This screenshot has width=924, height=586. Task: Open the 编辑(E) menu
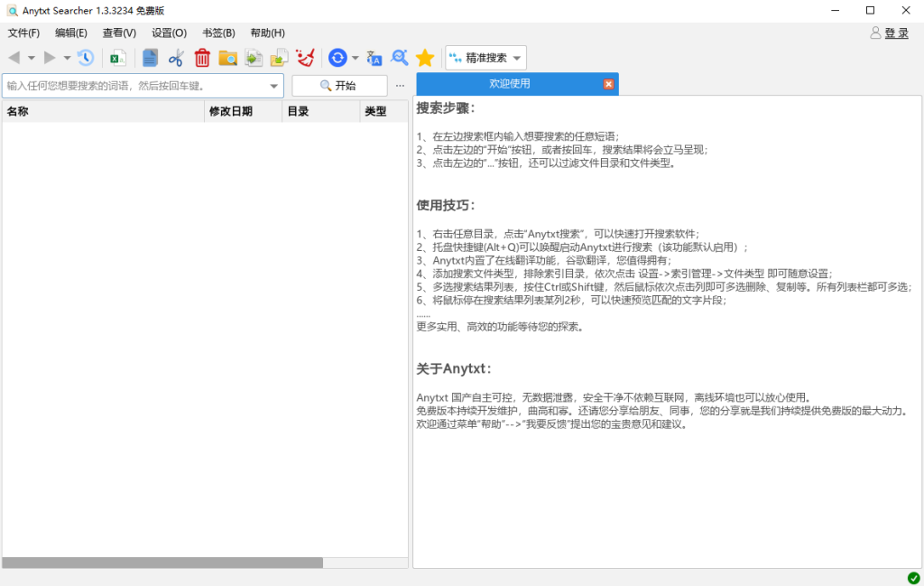pyautogui.click(x=70, y=33)
